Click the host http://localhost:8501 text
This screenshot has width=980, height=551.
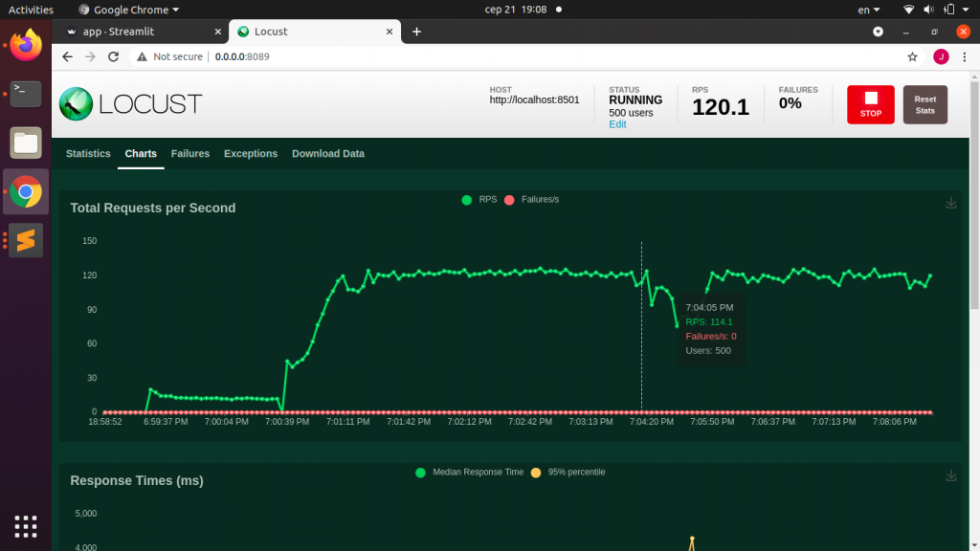534,99
